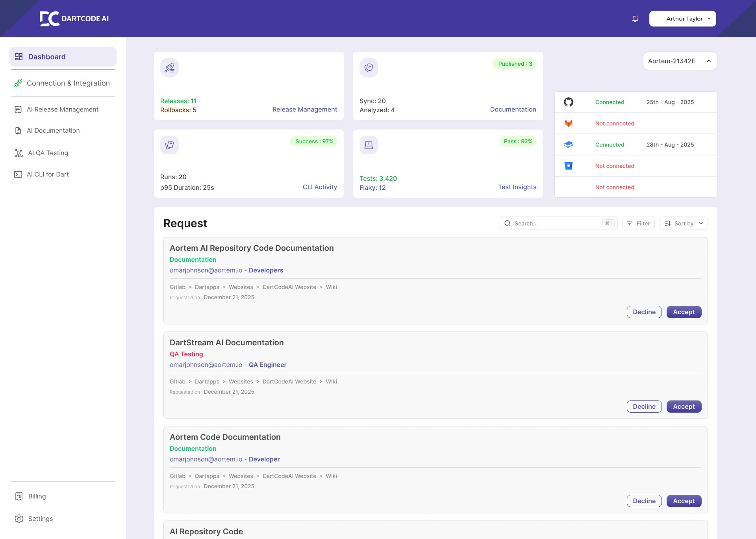The width and height of the screenshot is (756, 539).
Task: Click the 'Tests: 3,420' value
Action: [378, 178]
